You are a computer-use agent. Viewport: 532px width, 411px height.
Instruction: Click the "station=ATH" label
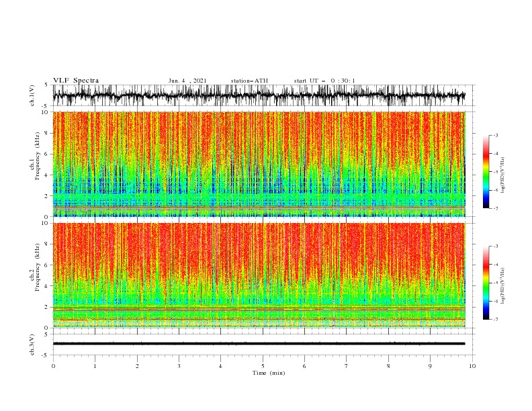[x=249, y=81]
